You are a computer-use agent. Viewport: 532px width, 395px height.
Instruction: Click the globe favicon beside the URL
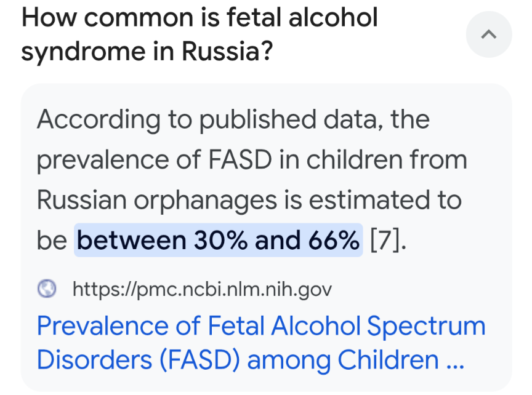tap(47, 288)
